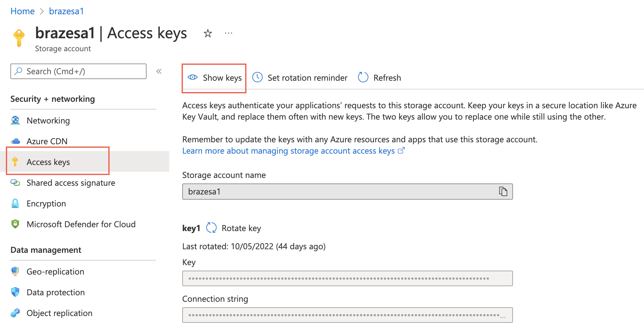Click the key1 label
The image size is (644, 328).
(x=191, y=228)
